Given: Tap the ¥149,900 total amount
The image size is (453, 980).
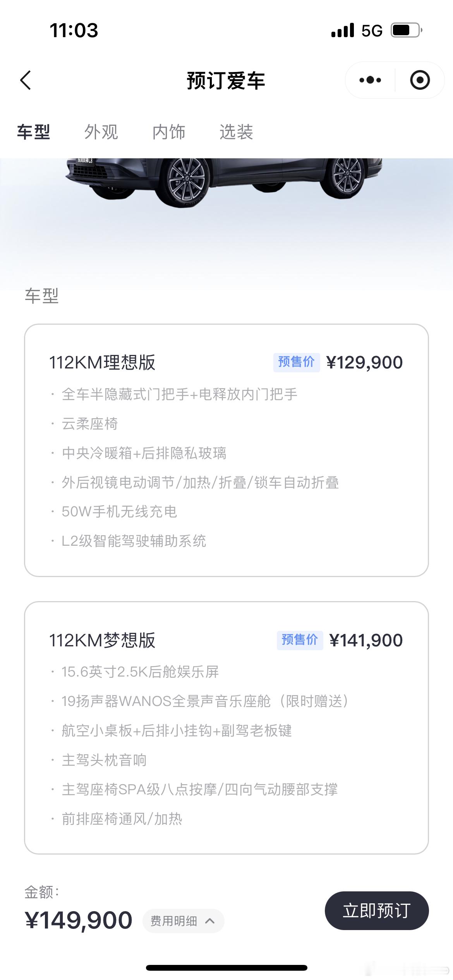Looking at the screenshot, I should [79, 920].
